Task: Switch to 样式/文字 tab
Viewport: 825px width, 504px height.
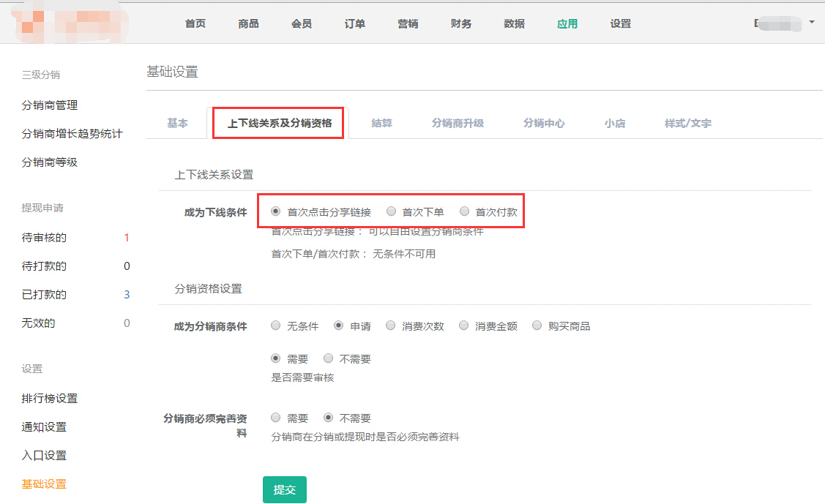Action: (687, 123)
